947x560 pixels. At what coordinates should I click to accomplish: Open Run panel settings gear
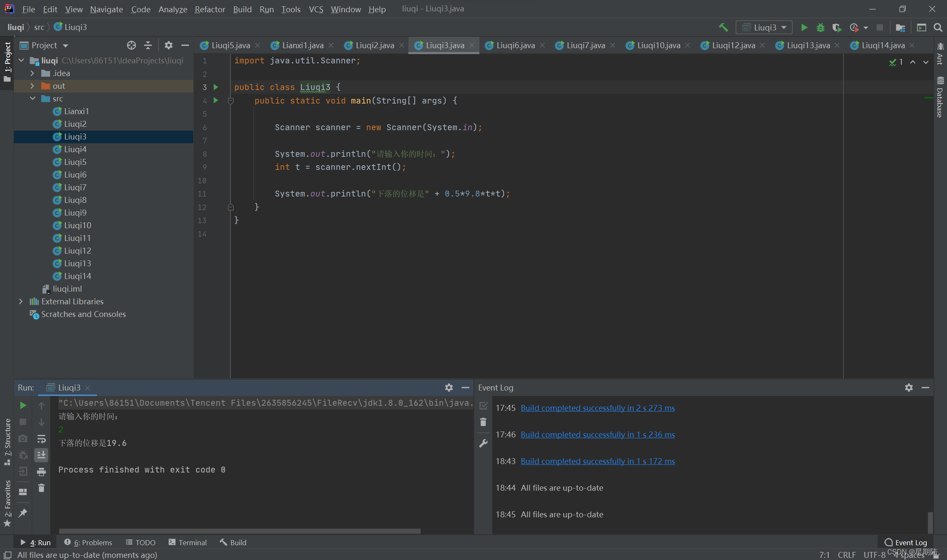coord(449,388)
